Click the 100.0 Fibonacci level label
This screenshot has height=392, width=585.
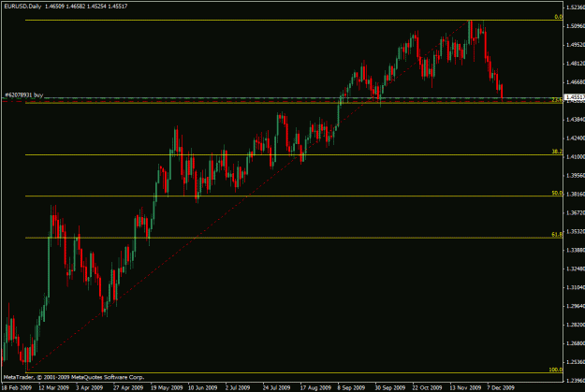click(556, 370)
